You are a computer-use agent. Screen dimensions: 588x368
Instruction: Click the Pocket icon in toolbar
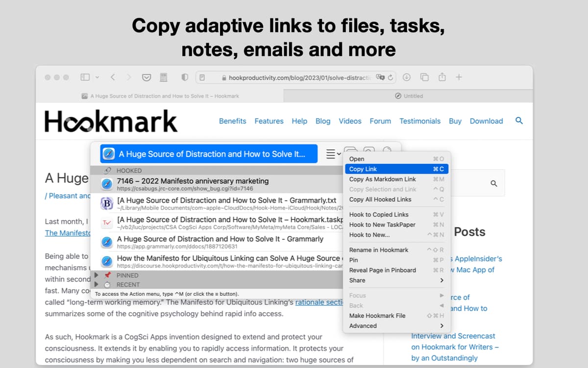click(x=146, y=77)
